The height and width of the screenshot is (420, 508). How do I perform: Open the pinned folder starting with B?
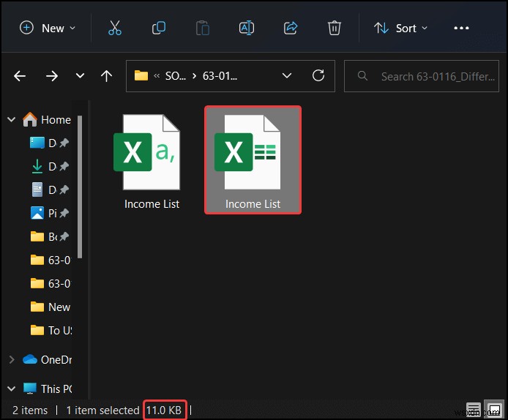49,237
